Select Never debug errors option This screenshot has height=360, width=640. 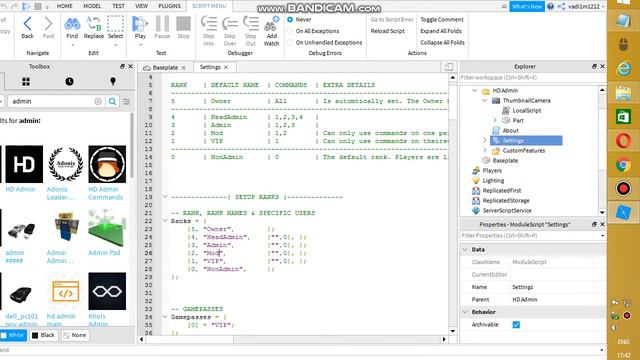click(x=290, y=20)
